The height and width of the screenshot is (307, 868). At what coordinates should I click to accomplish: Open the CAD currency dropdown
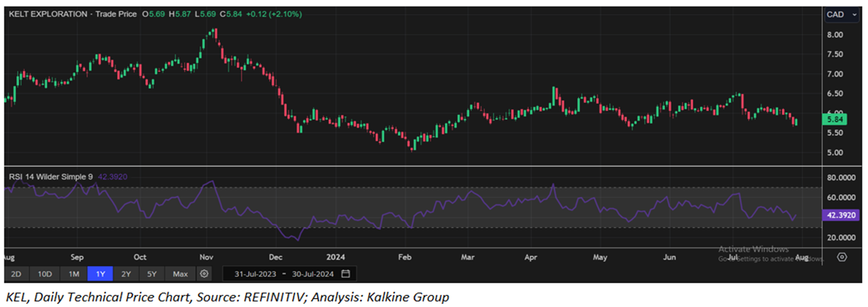point(841,14)
